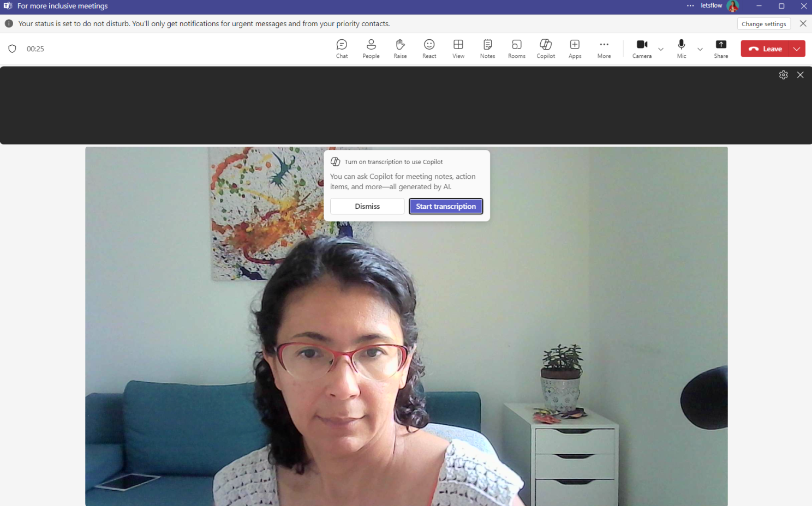The height and width of the screenshot is (506, 812).
Task: Click the Copilot icon in the transcription popup
Action: coord(336,162)
